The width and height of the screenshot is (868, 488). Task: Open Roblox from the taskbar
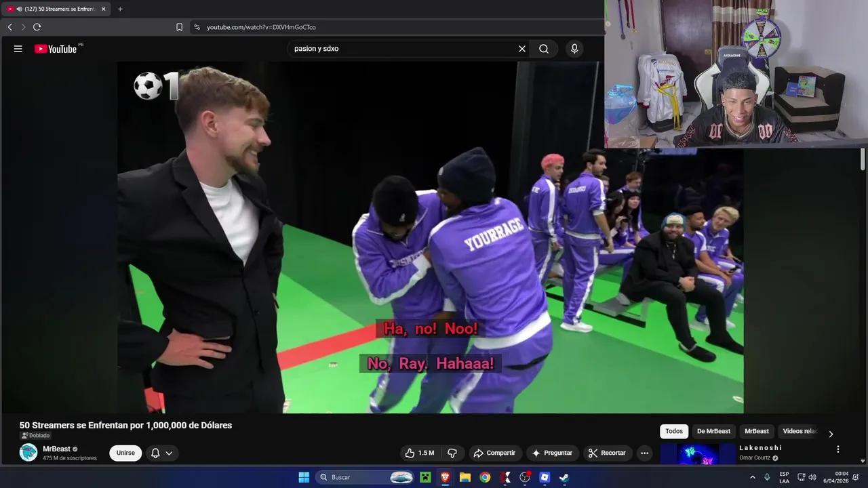(x=545, y=477)
